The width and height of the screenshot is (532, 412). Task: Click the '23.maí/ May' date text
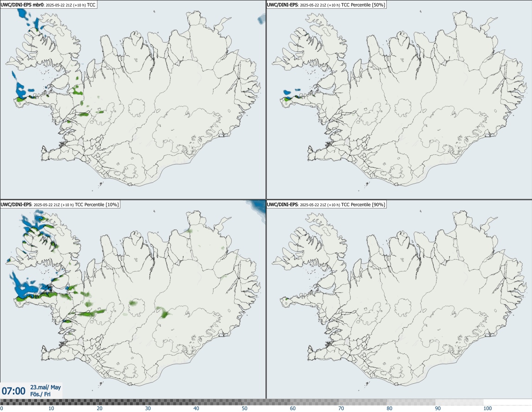[45, 387]
